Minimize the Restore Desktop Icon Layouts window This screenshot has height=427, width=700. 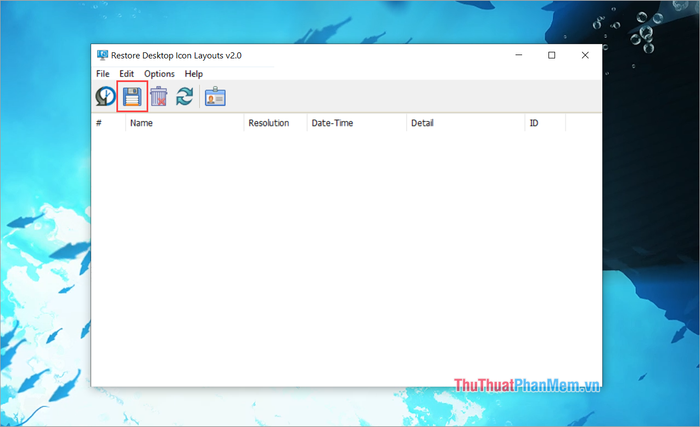tap(519, 55)
